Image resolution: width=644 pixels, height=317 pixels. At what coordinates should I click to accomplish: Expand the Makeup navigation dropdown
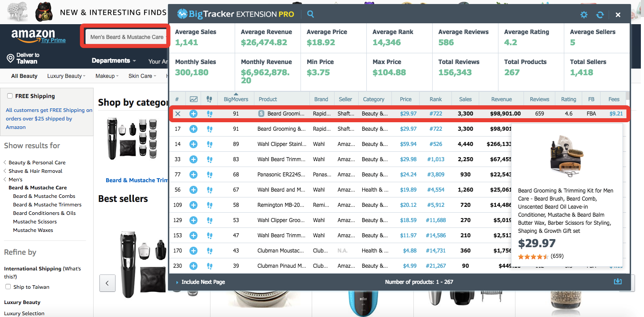[x=107, y=76]
